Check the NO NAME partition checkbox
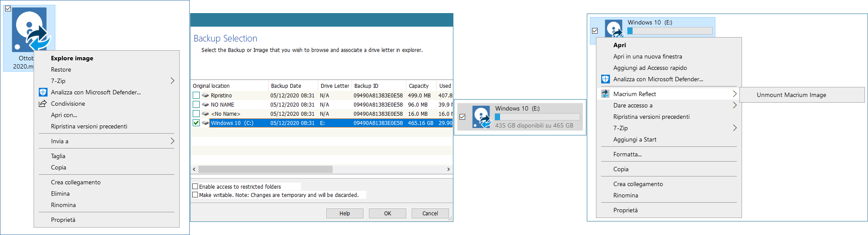The height and width of the screenshot is (235, 868). click(x=196, y=104)
